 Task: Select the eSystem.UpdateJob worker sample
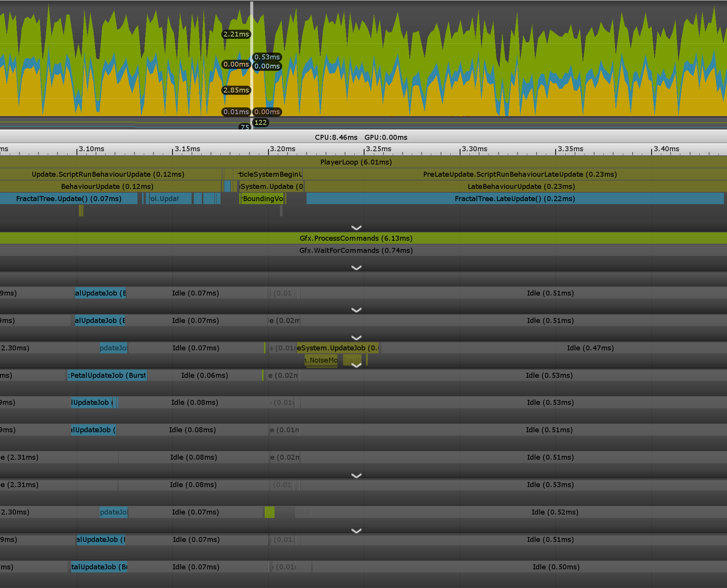click(338, 348)
